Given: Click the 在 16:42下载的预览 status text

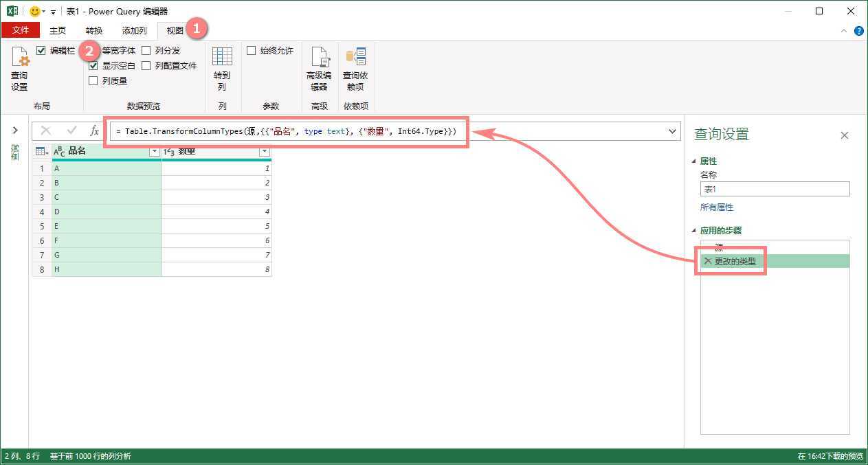Looking at the screenshot, I should coord(830,456).
